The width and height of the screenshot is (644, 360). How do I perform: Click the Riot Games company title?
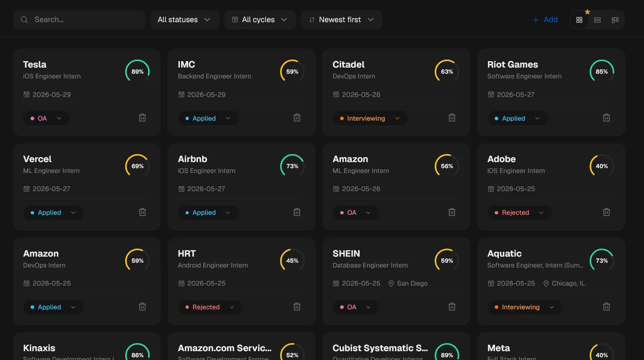click(512, 64)
